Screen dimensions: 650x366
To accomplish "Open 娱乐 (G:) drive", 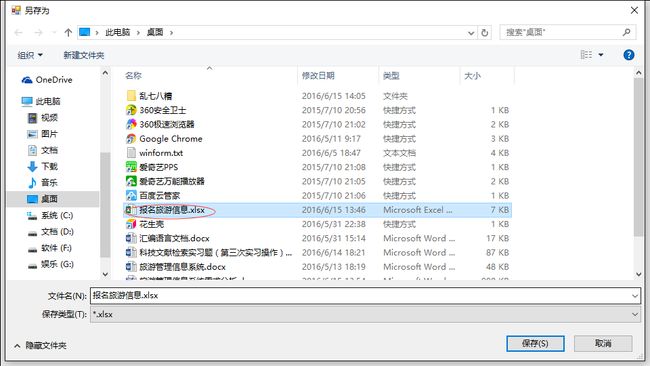I will click(x=51, y=264).
